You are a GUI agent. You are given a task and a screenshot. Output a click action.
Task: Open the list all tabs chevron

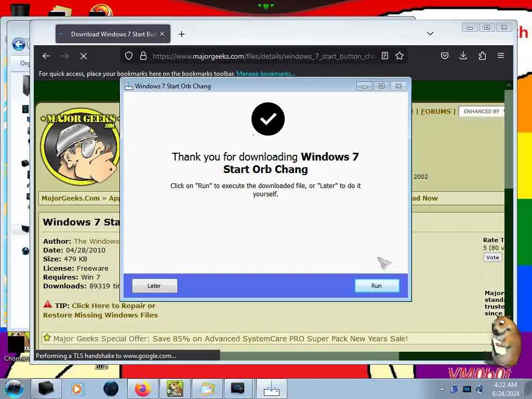430,33
